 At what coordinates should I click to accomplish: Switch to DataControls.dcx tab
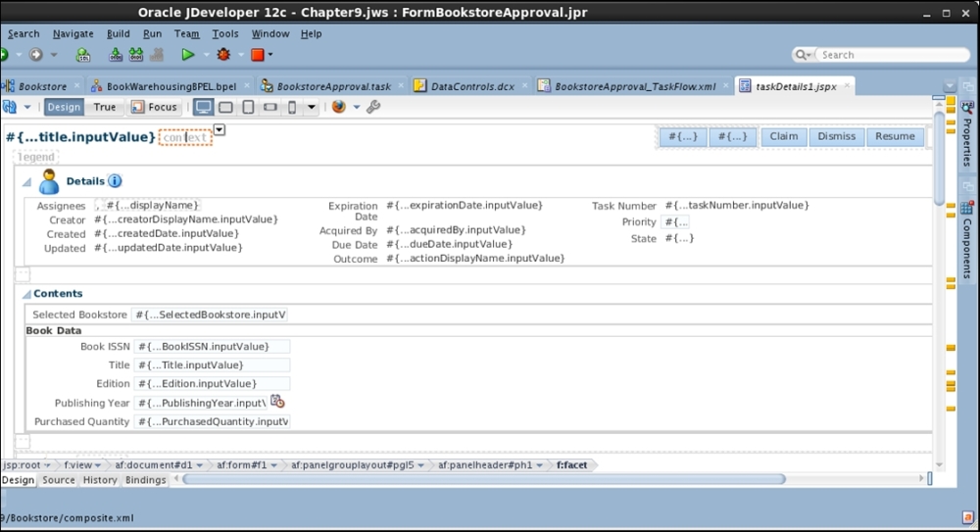click(x=472, y=86)
